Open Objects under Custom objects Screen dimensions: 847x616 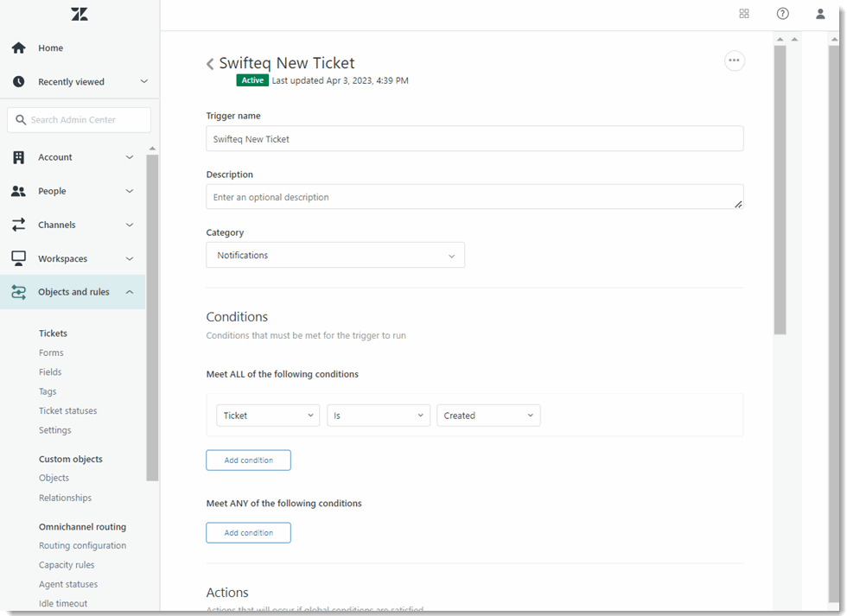tap(54, 478)
